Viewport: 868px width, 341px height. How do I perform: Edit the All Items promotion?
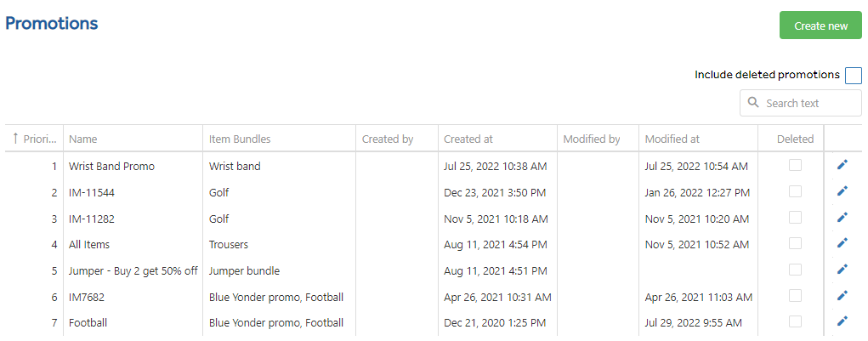[842, 243]
